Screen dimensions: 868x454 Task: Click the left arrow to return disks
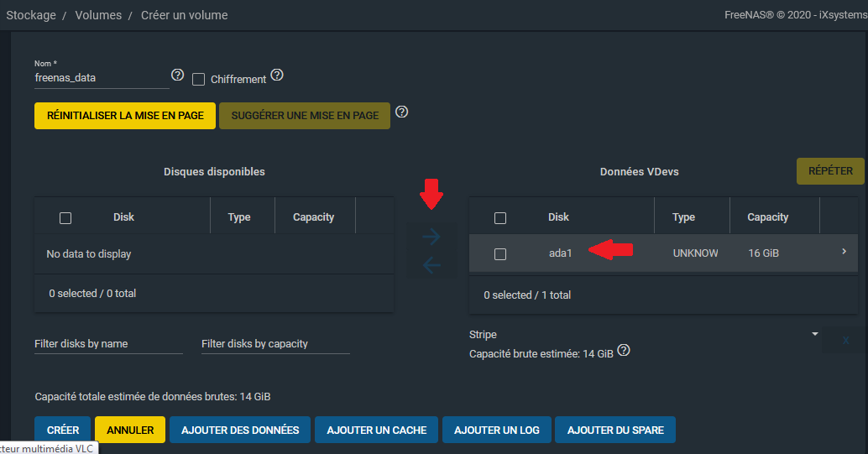[431, 265]
